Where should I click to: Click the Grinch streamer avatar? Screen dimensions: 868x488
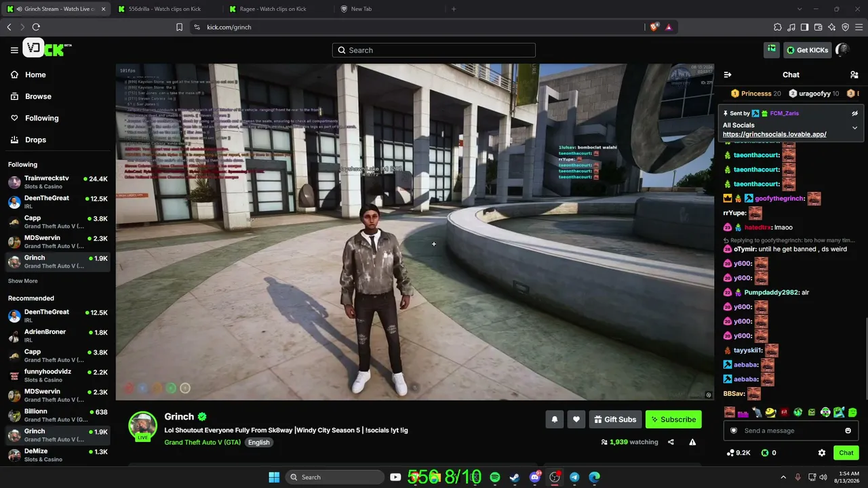(143, 426)
